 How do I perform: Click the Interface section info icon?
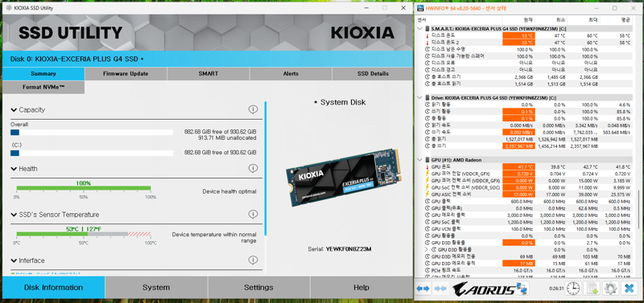(253, 260)
